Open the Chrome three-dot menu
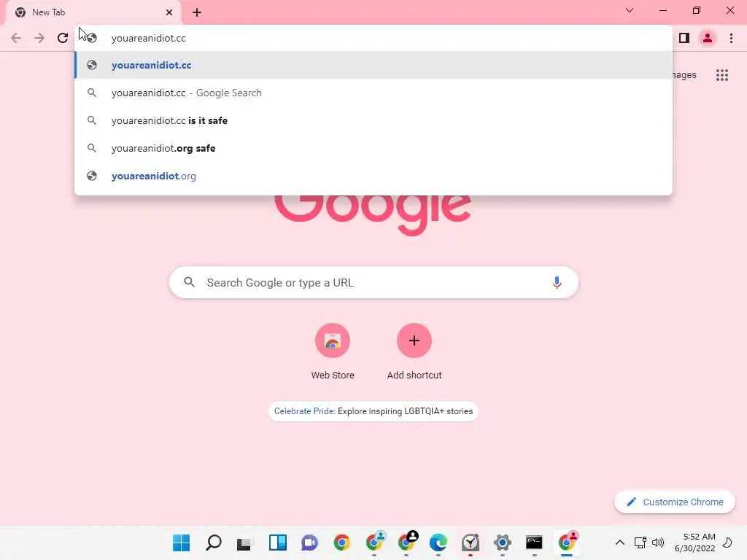This screenshot has width=747, height=560. [x=731, y=38]
